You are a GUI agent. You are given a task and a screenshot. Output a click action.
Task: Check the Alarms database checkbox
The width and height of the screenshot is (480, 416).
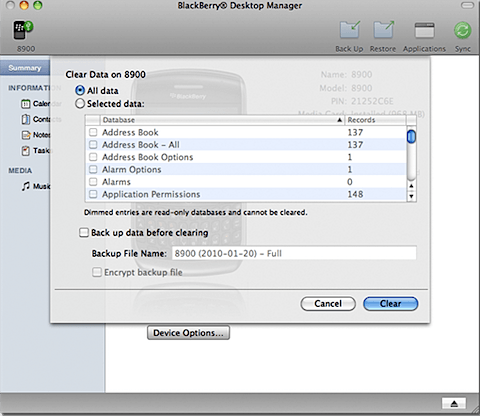pyautogui.click(x=93, y=182)
